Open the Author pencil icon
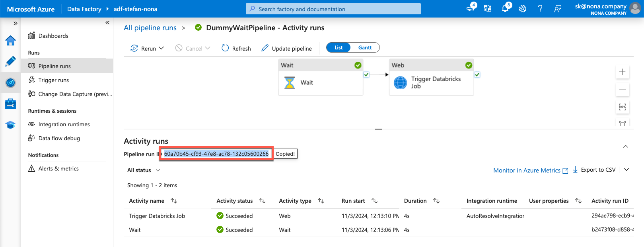The image size is (644, 247). (10, 61)
